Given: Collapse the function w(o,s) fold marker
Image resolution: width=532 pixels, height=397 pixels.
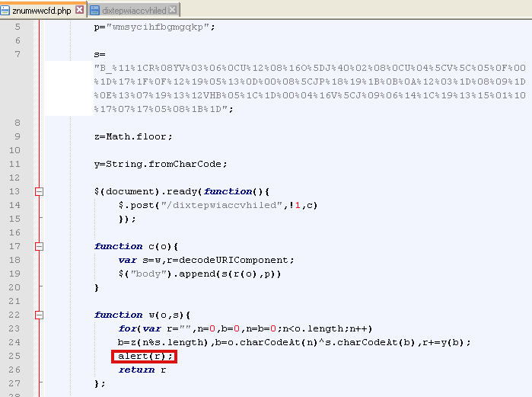Looking at the screenshot, I should coord(39,315).
